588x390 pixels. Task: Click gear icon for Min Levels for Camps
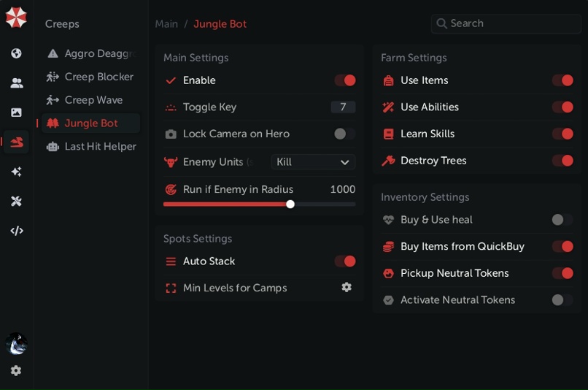click(347, 288)
